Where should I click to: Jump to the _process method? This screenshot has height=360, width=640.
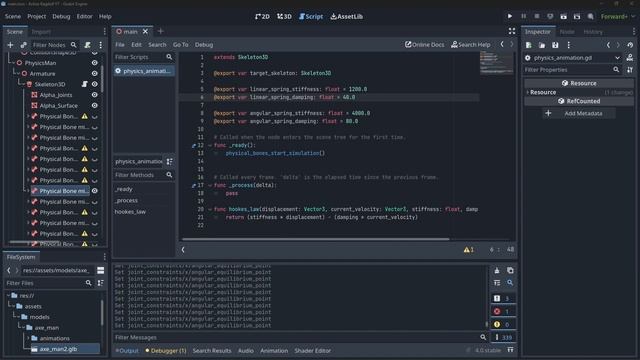126,200
